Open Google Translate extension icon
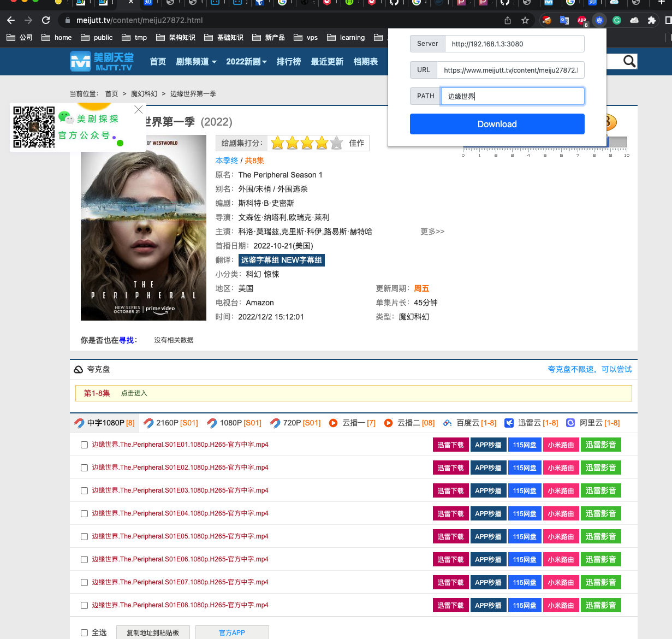The height and width of the screenshot is (639, 672). (564, 20)
